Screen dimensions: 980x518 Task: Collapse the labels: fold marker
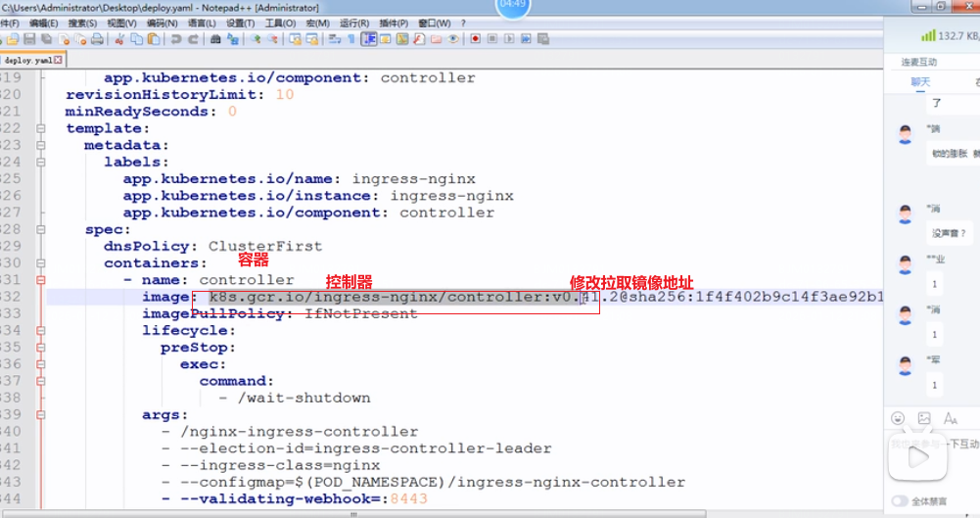tap(40, 162)
